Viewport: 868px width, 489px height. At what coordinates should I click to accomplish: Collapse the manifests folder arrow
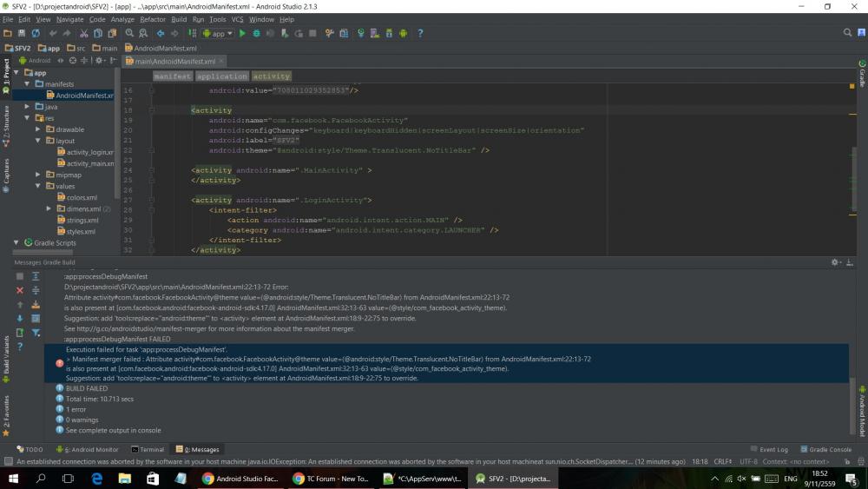tap(27, 84)
